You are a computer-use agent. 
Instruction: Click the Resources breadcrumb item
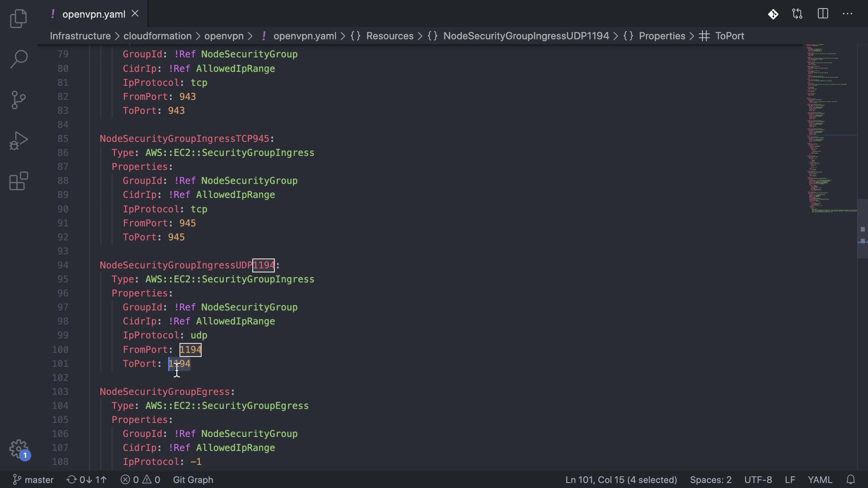[x=389, y=36]
